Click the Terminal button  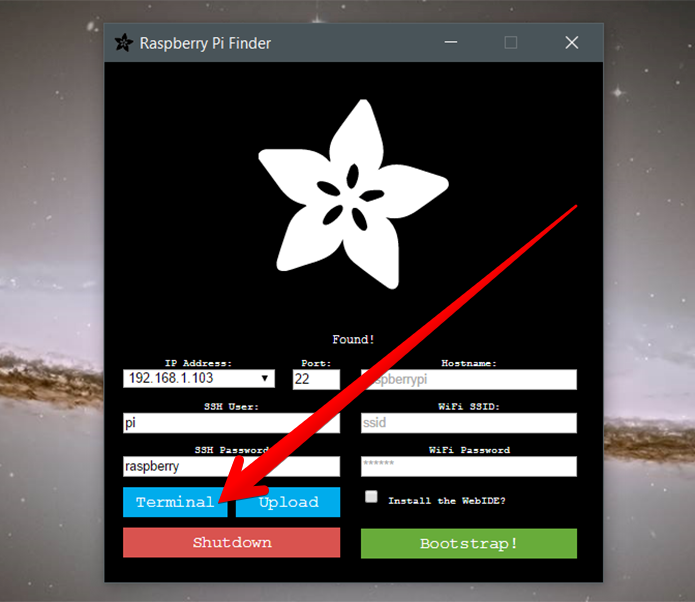point(175,502)
